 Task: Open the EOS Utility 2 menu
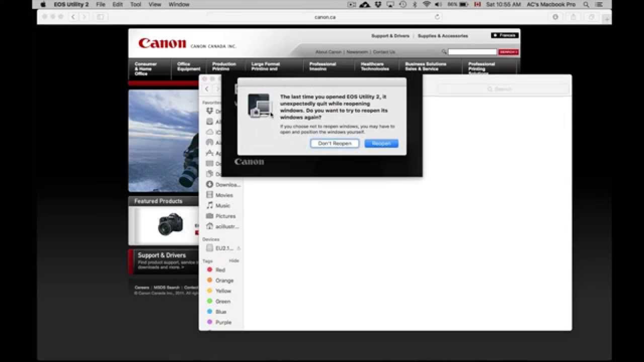71,5
